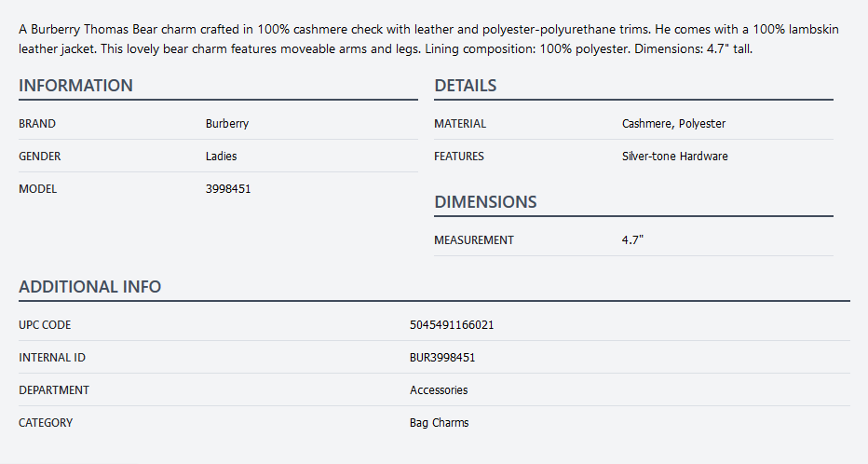Screen dimensions: 868x464
Task: Click the DETAILS section heading
Action: [x=465, y=86]
